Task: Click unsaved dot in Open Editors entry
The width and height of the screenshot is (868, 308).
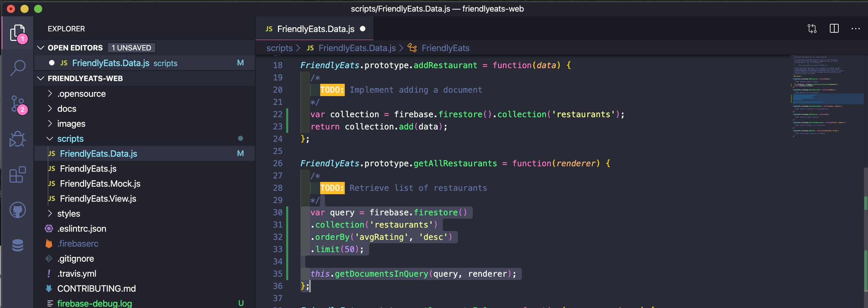Action: [52, 63]
